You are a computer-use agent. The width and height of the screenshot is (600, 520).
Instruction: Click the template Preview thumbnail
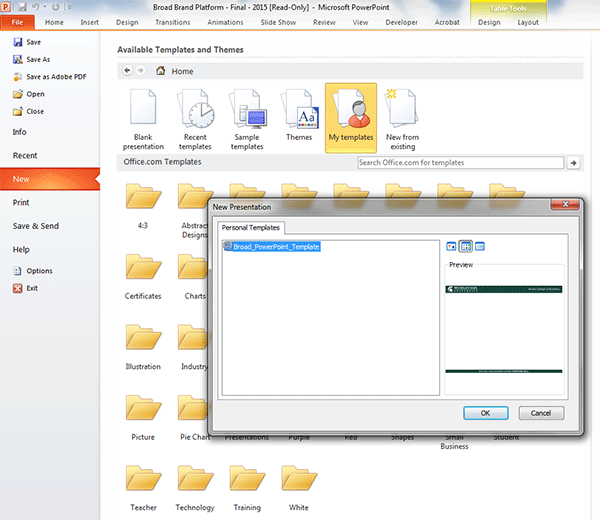504,329
